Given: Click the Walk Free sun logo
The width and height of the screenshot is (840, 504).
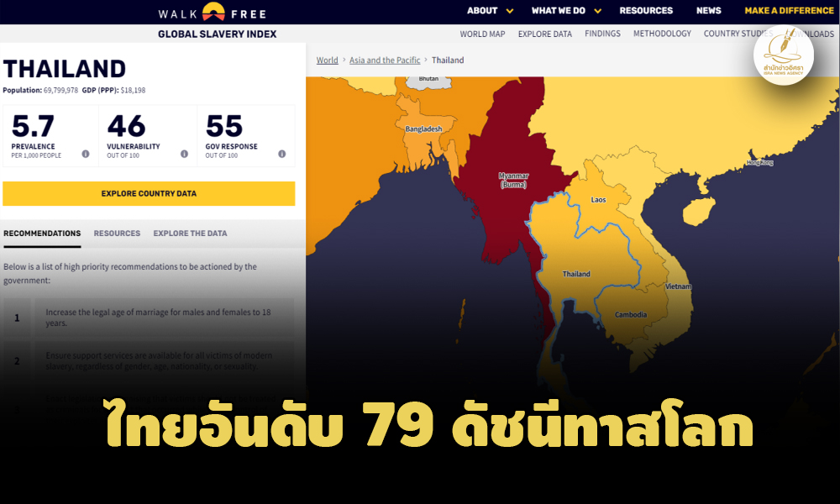Looking at the screenshot, I should click(x=213, y=12).
